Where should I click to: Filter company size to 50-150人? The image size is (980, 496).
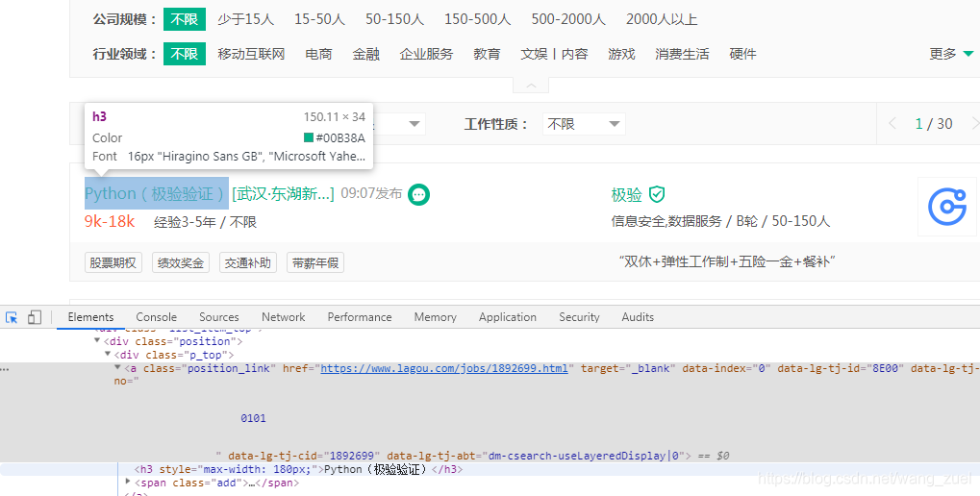coord(394,19)
